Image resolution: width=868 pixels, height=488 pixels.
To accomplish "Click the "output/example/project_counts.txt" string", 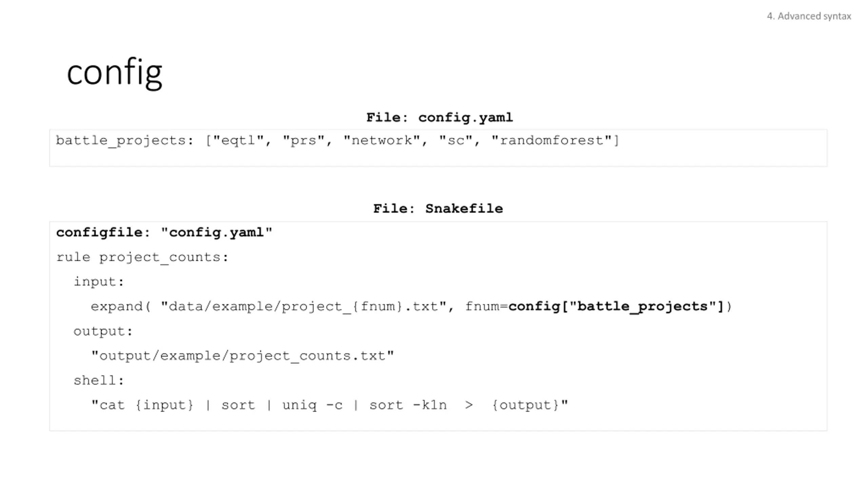I will 242,356.
